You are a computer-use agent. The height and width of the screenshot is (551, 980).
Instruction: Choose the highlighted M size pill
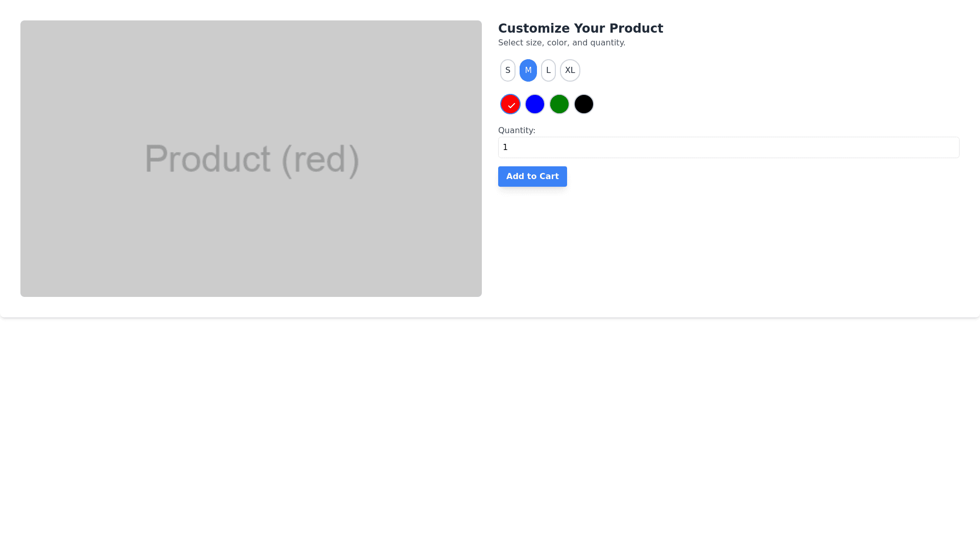pyautogui.click(x=528, y=70)
